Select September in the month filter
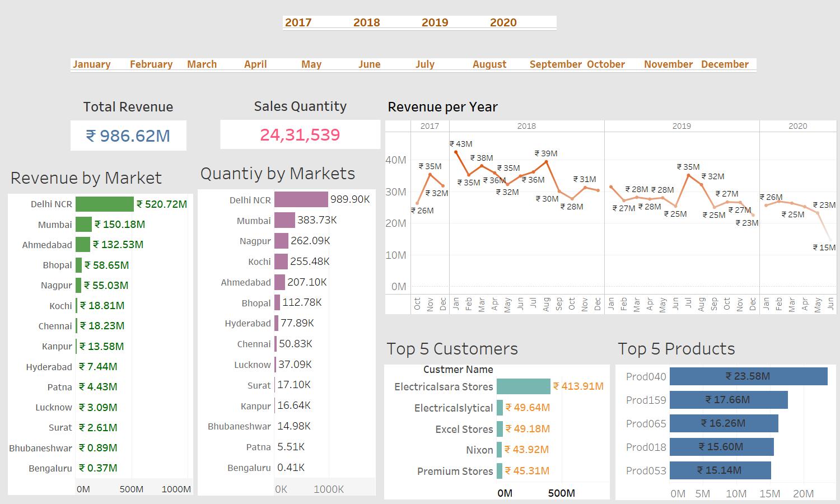The width and height of the screenshot is (840, 504). point(555,64)
